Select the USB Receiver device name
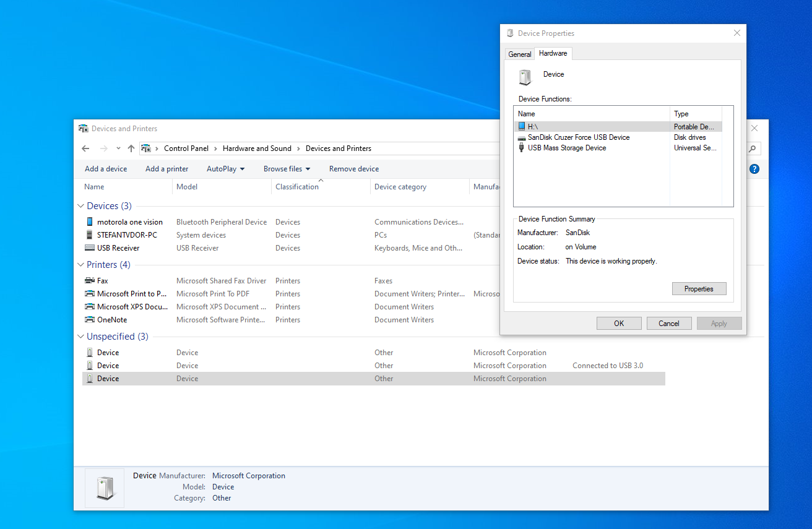The width and height of the screenshot is (812, 529). [x=118, y=247]
